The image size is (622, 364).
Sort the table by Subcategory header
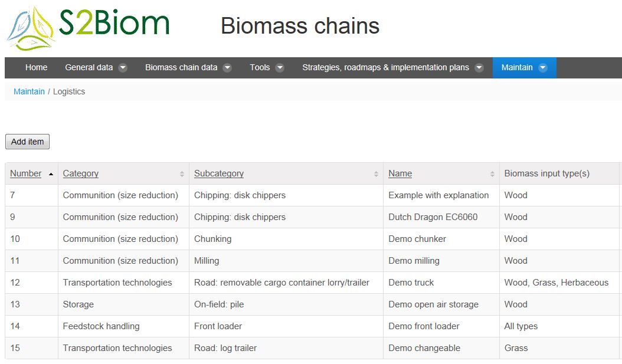click(218, 173)
